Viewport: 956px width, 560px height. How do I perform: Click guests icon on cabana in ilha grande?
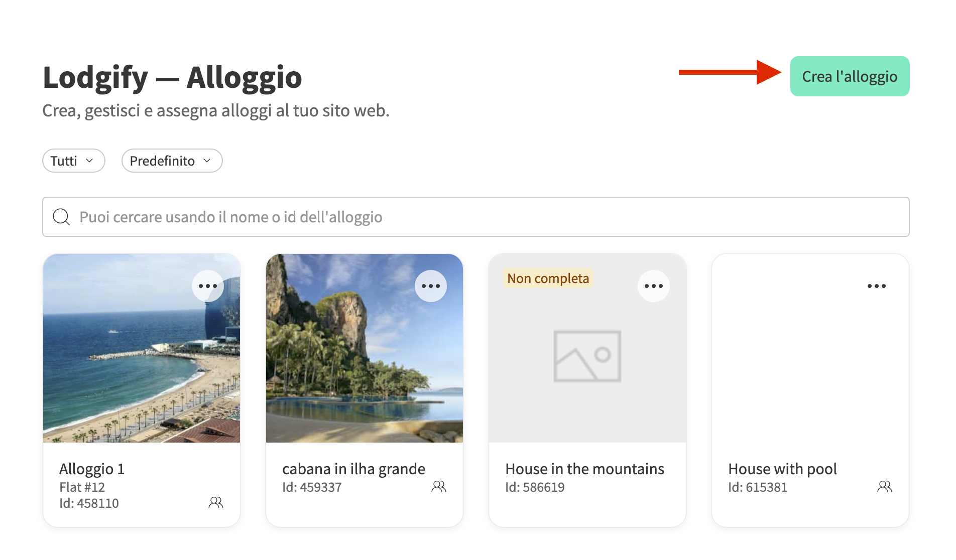coord(439,486)
